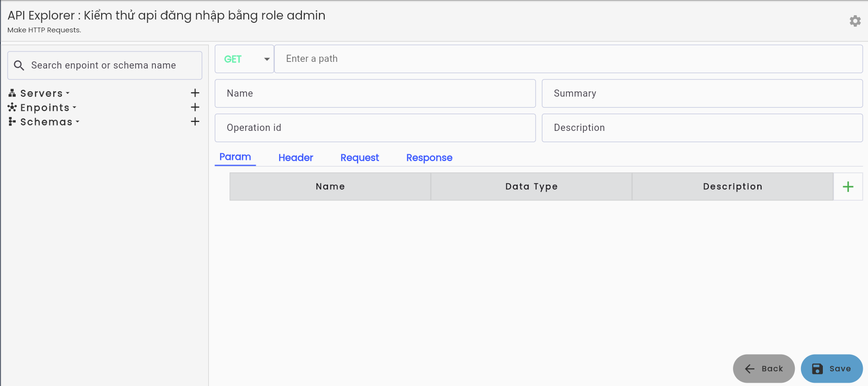Click the Description column header in table
This screenshot has width=868, height=386.
[x=733, y=187]
